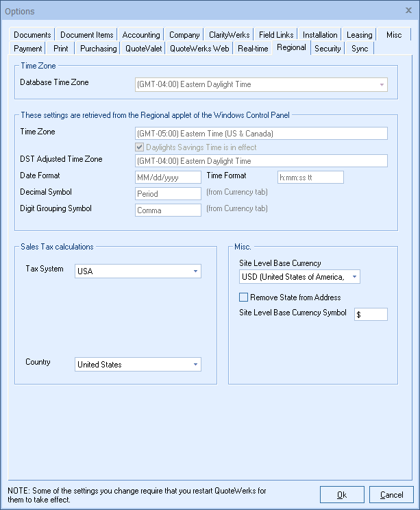Expand the Tax System dropdown
The width and height of the screenshot is (420, 510).
(195, 271)
